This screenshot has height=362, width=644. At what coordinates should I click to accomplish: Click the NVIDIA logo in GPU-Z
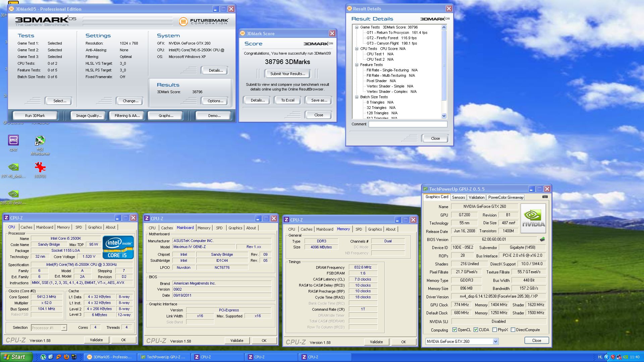(533, 218)
